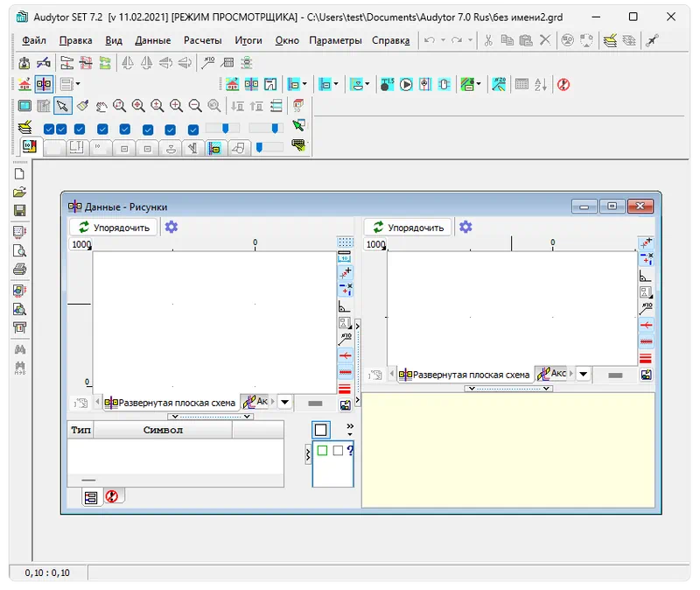Click the floppy disk save icon

pos(19,210)
